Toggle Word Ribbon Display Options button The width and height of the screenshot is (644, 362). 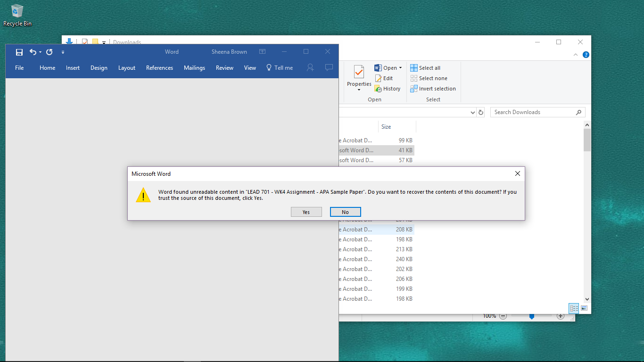(263, 52)
